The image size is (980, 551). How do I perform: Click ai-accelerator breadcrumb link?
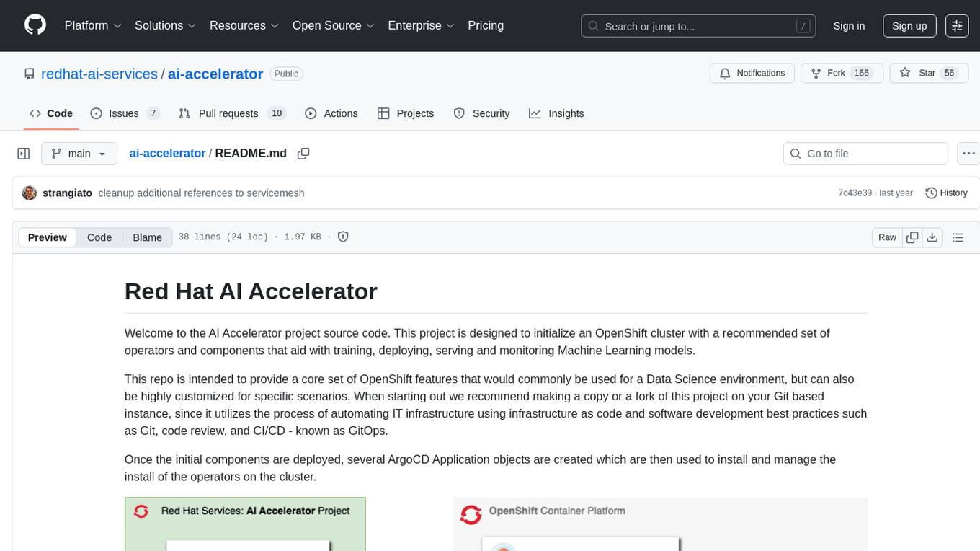pos(167,153)
